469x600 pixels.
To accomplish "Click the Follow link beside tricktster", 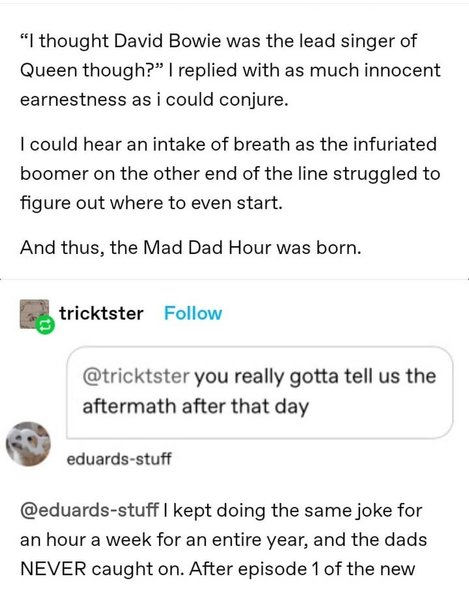I will (x=193, y=313).
